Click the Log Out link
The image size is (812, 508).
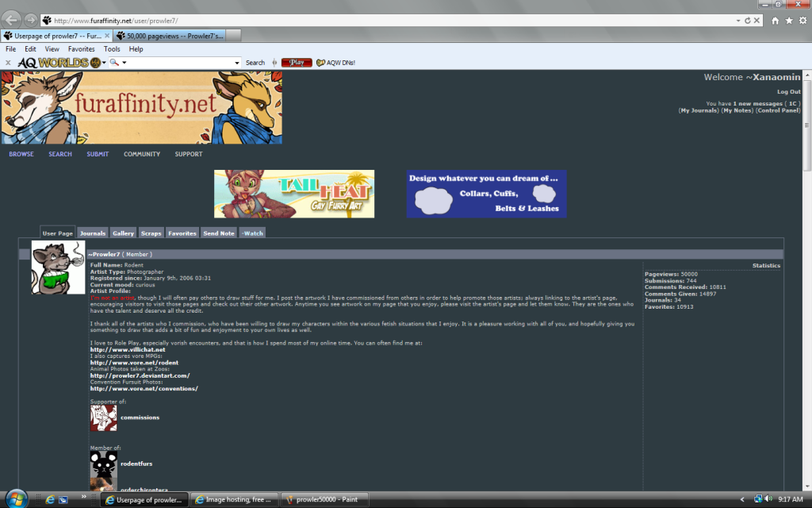pos(788,92)
